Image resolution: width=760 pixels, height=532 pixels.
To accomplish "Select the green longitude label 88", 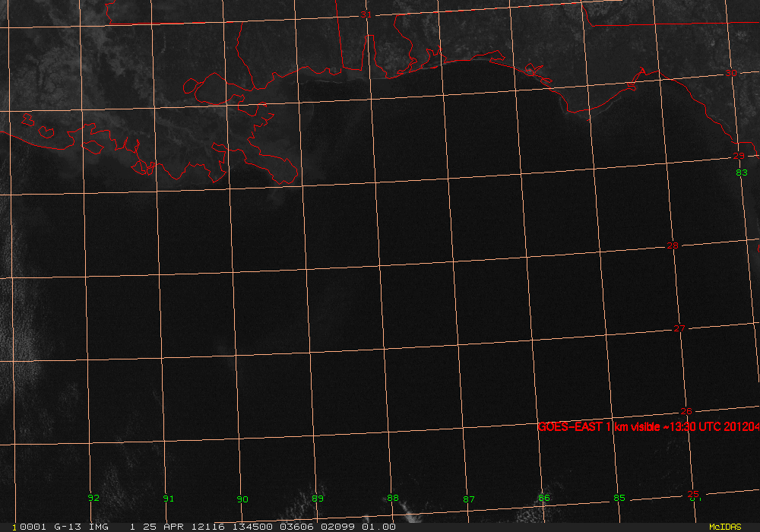I will tap(393, 498).
